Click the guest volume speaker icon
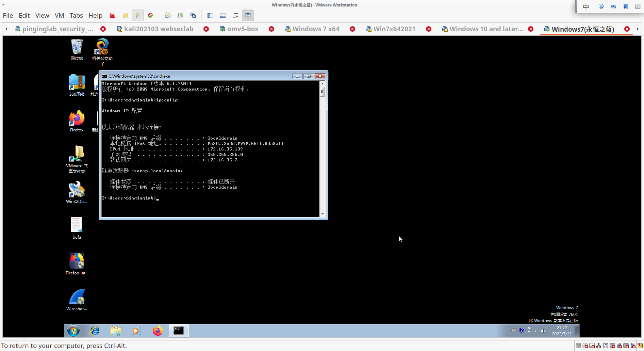Viewport: 644px width, 351px height. click(x=544, y=331)
